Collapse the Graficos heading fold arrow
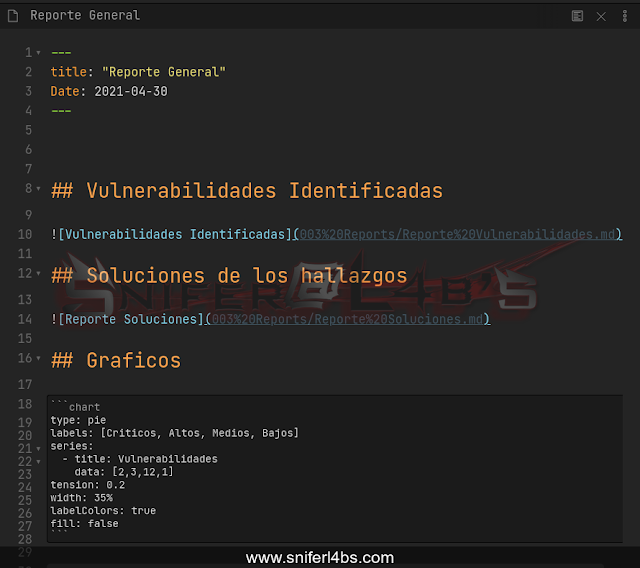 coord(38,358)
